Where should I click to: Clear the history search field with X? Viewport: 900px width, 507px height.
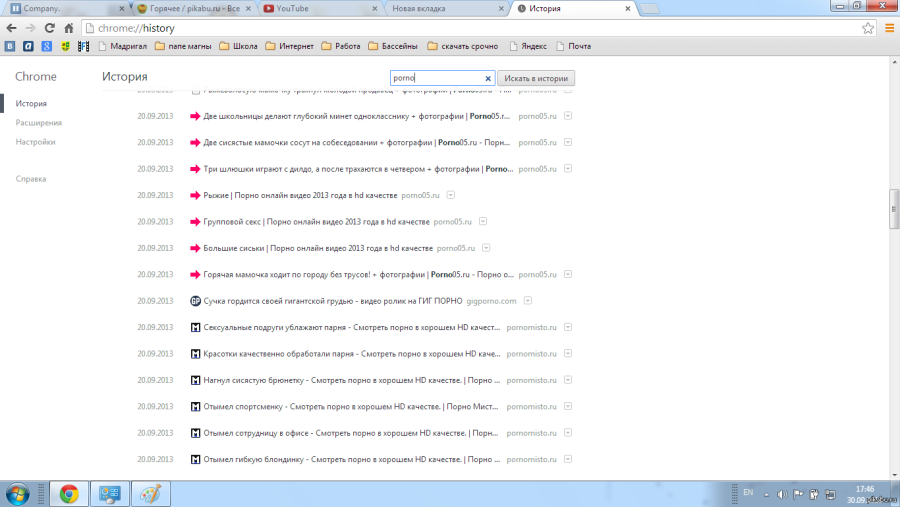(488, 78)
